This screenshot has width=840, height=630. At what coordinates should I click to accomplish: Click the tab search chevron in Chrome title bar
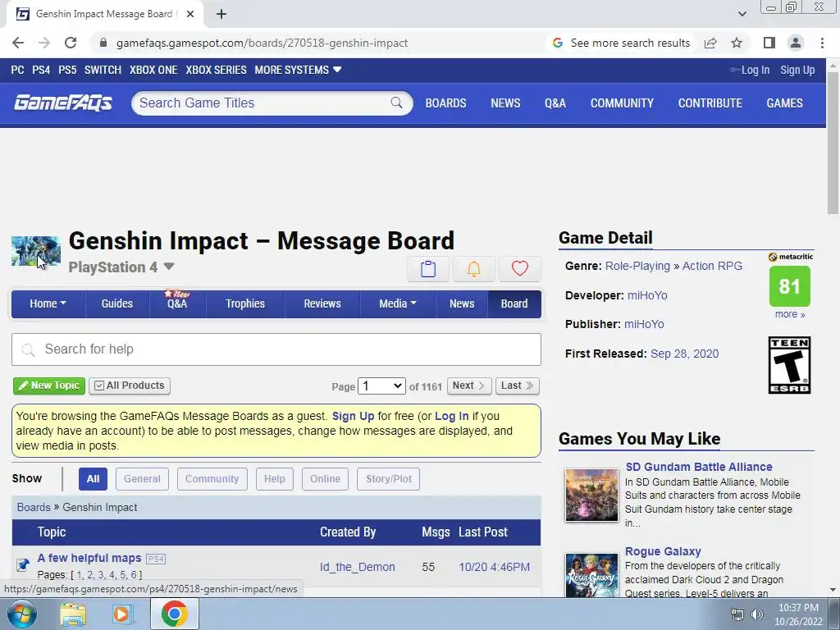point(742,14)
